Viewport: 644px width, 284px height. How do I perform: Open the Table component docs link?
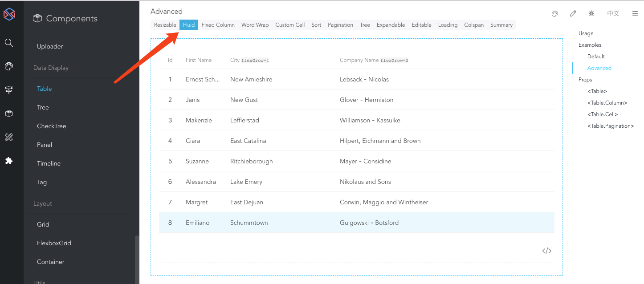coord(44,89)
